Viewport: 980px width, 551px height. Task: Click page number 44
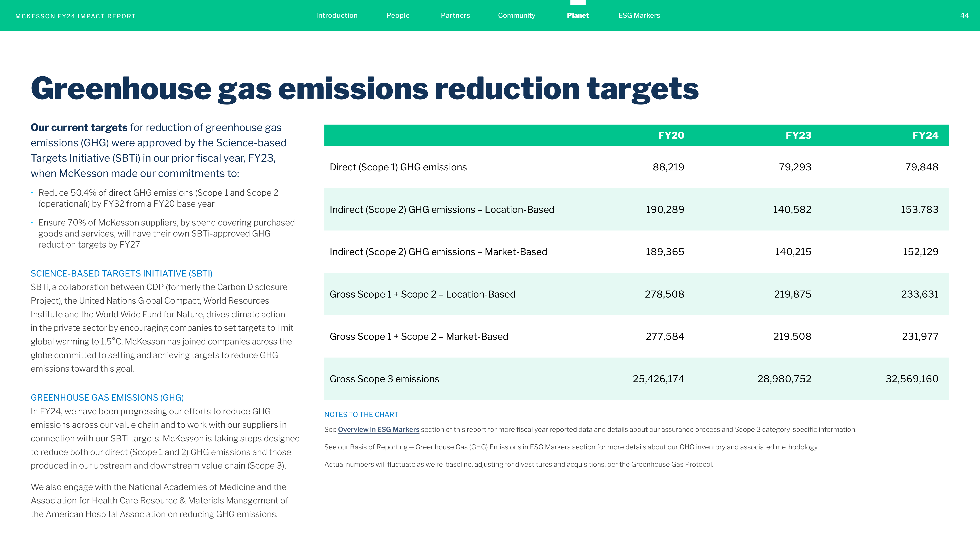(964, 16)
